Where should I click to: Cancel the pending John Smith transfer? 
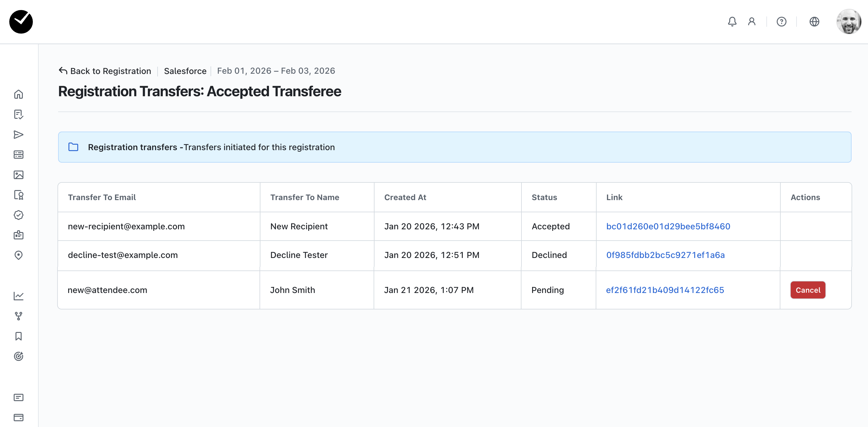[x=808, y=290]
